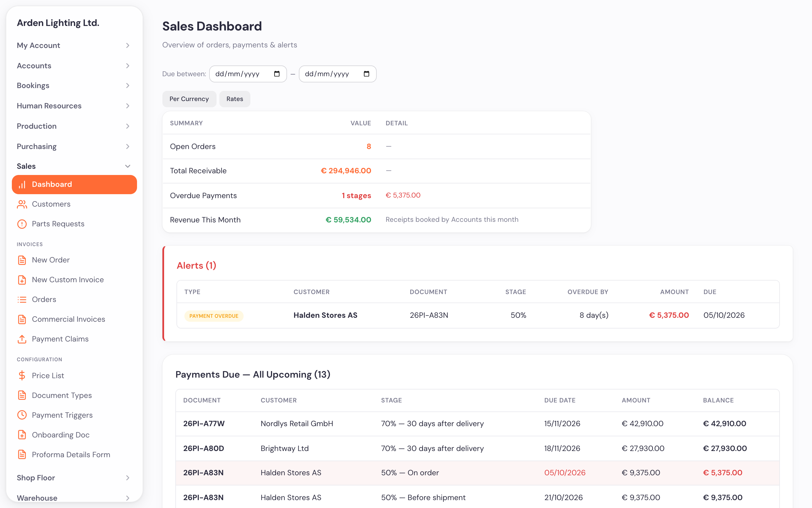812x508 pixels.
Task: Open the Payment Claims page label
Action: (60, 339)
